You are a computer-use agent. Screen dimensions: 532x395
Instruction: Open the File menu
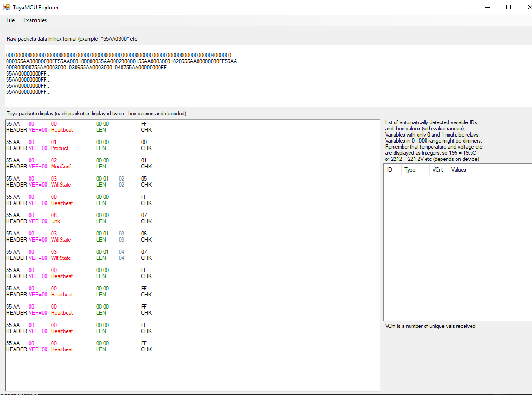10,20
